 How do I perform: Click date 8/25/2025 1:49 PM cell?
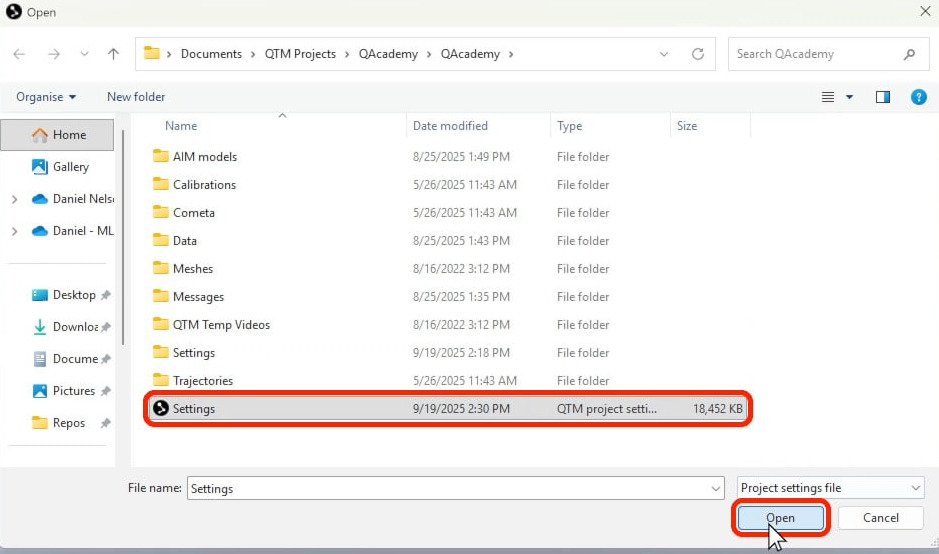461,157
